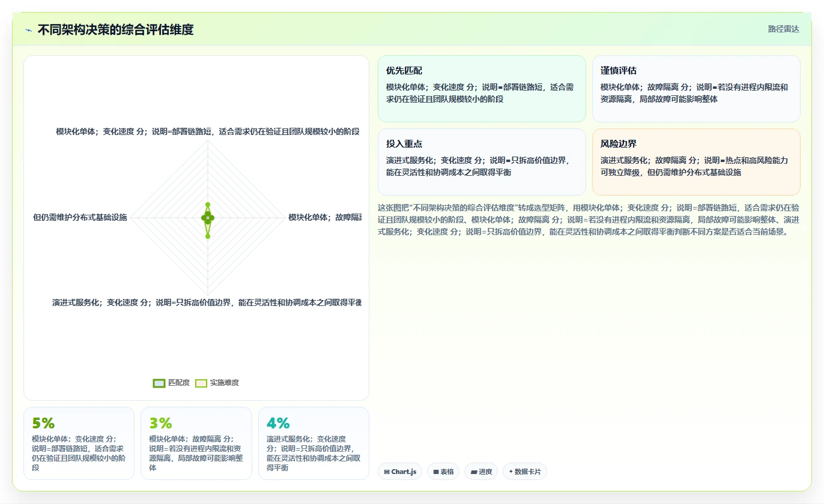Screen dimensions: 824x504
Task: Click the 3% stat value
Action: (x=161, y=424)
